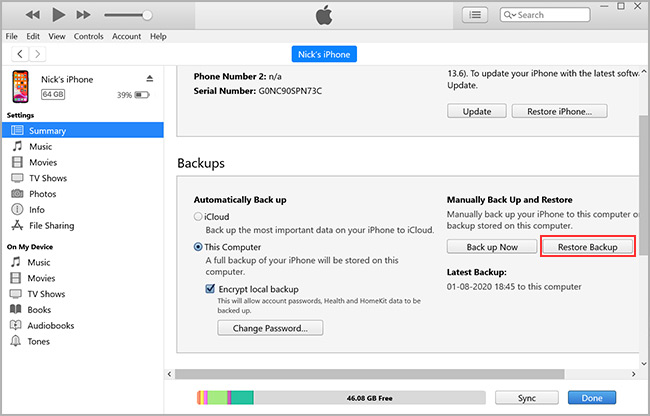Click the 64 GB capacity badge
The width and height of the screenshot is (650, 416).
tap(53, 94)
